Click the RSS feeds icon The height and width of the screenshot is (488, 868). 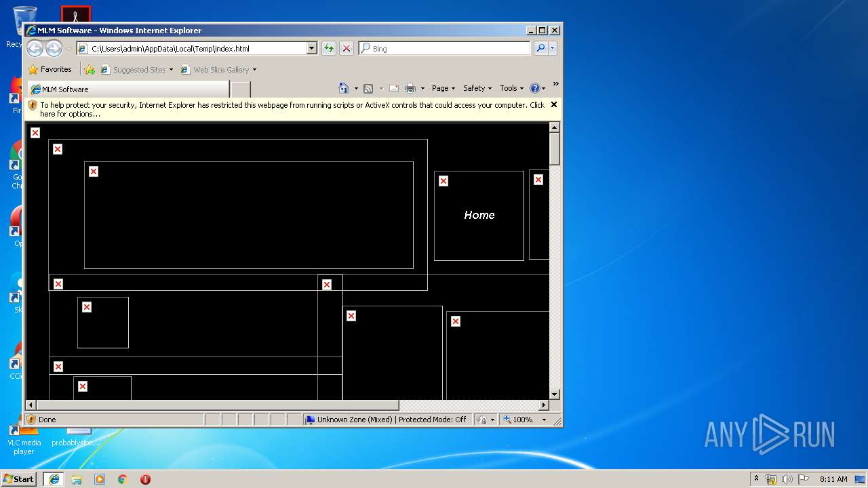[368, 88]
